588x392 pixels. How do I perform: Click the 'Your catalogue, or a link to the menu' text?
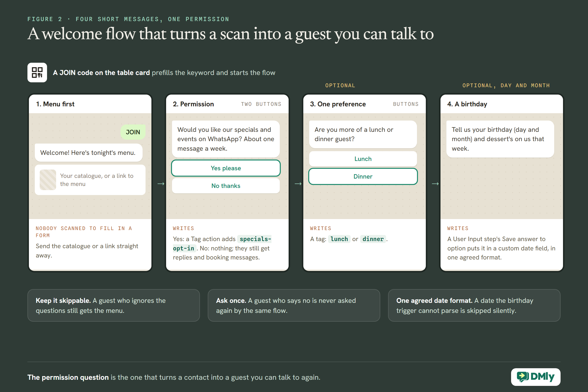[97, 180]
